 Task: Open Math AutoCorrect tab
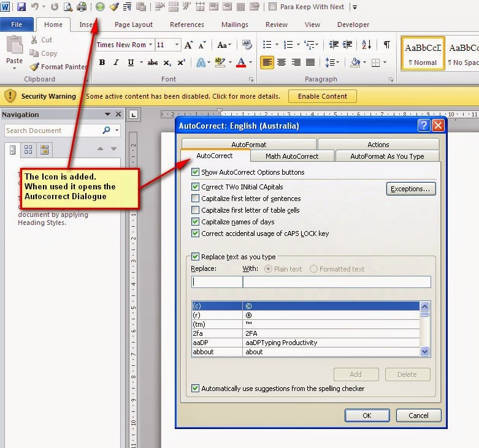pos(292,156)
